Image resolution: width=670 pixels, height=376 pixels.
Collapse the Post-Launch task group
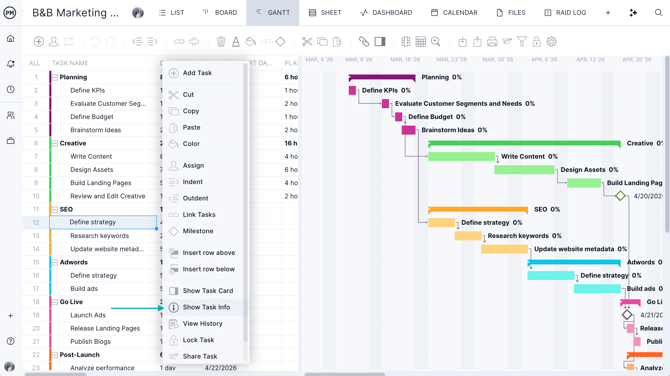click(55, 355)
